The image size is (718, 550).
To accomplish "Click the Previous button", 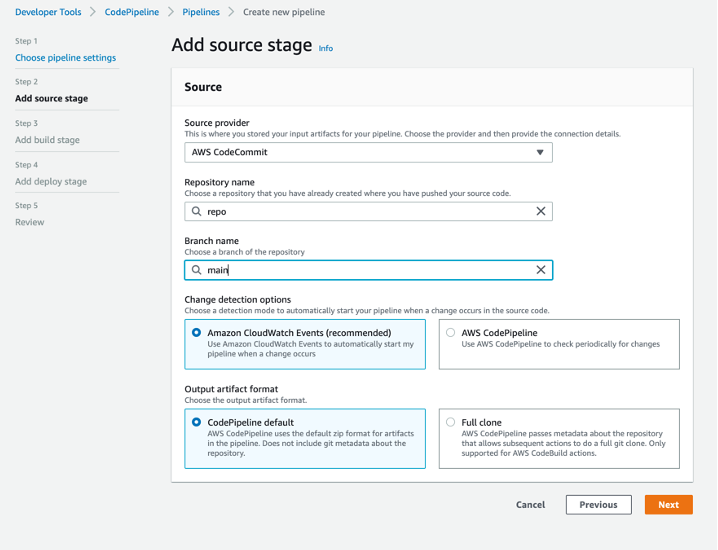I will [598, 505].
